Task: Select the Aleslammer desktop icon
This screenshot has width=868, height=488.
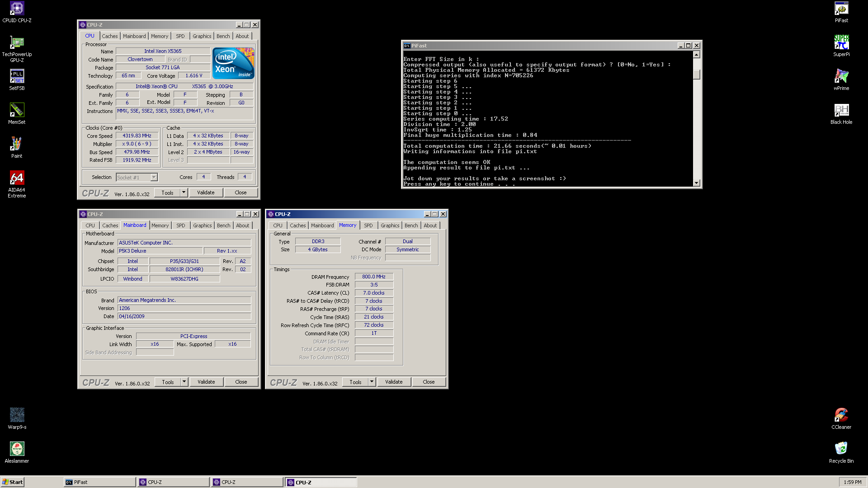Action: click(x=17, y=453)
